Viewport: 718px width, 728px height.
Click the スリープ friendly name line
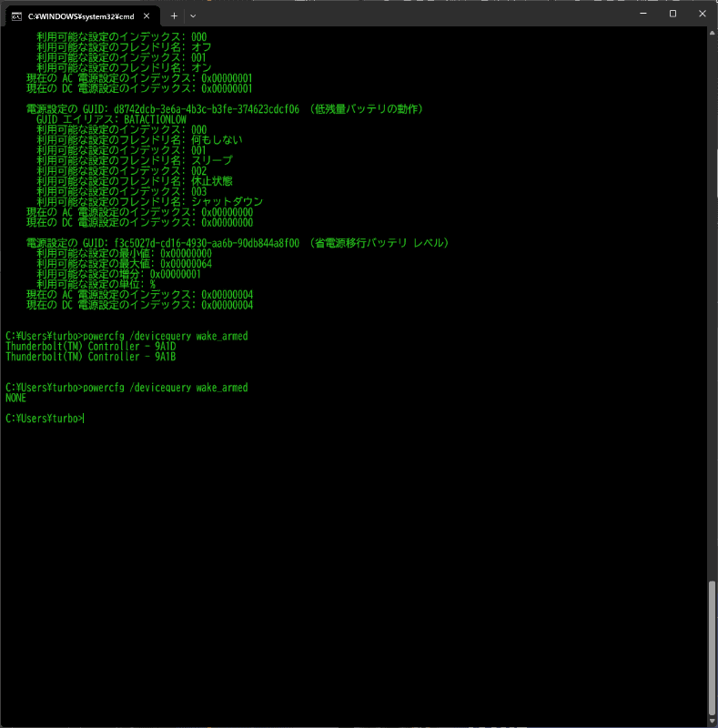point(135,161)
